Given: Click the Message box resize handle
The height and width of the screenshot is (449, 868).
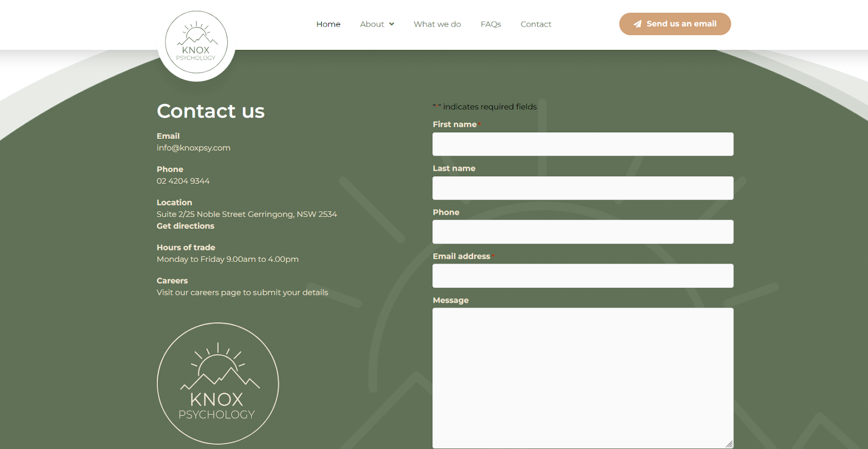Looking at the screenshot, I should (729, 444).
